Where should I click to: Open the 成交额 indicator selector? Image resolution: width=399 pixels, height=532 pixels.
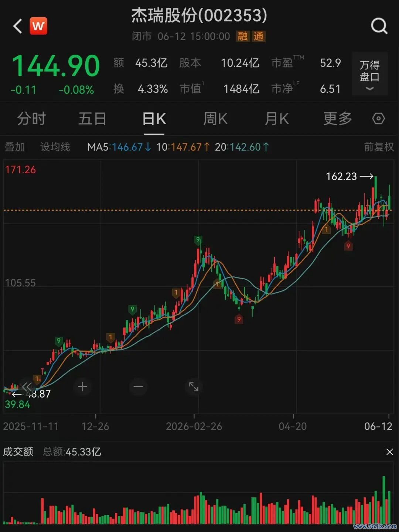pyautogui.click(x=18, y=451)
